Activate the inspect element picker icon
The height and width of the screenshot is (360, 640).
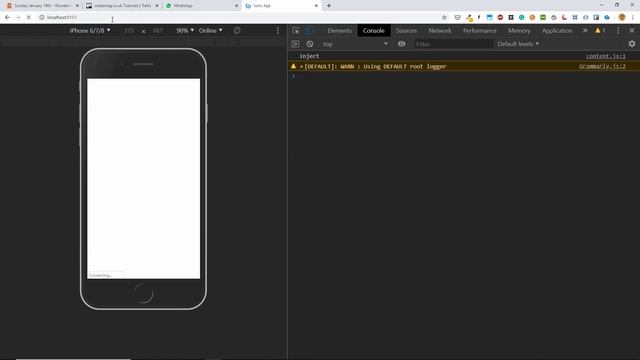click(x=296, y=31)
